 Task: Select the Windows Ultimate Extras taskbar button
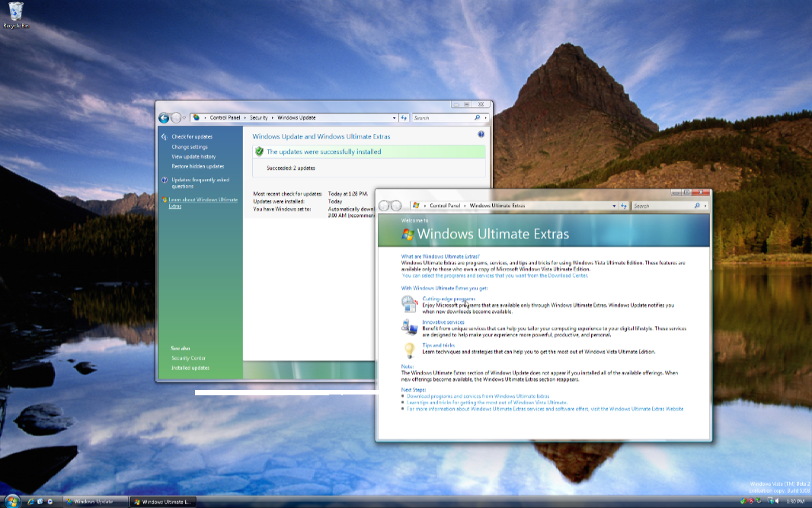[x=164, y=502]
